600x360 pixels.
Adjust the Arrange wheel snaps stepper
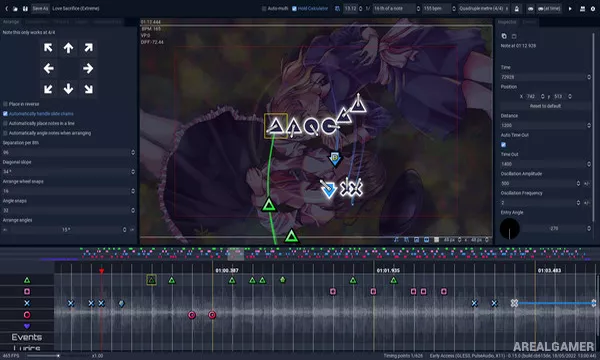pos(133,191)
